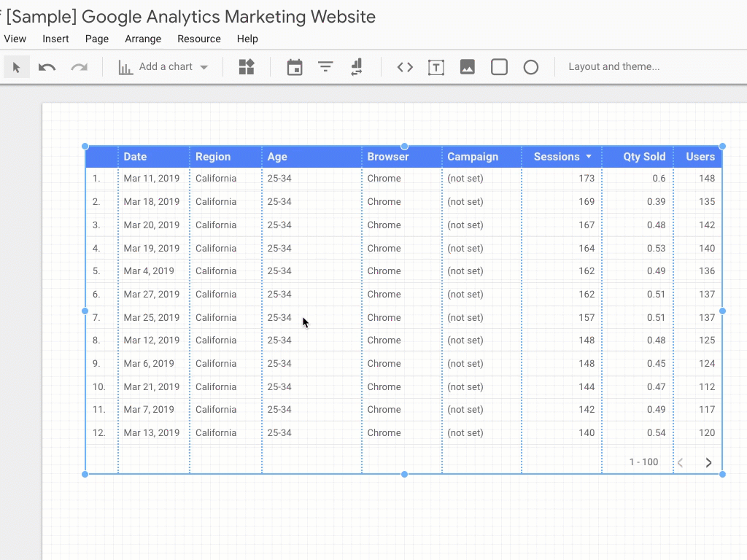Open the Resource menu
The image size is (747, 560).
click(199, 39)
